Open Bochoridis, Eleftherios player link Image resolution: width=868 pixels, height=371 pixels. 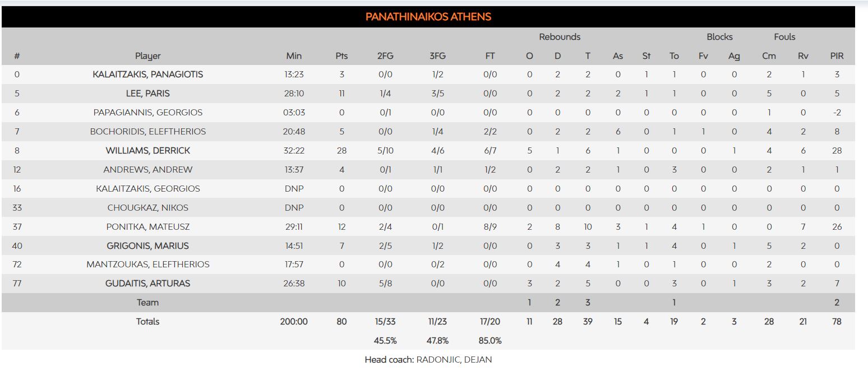tap(147, 132)
